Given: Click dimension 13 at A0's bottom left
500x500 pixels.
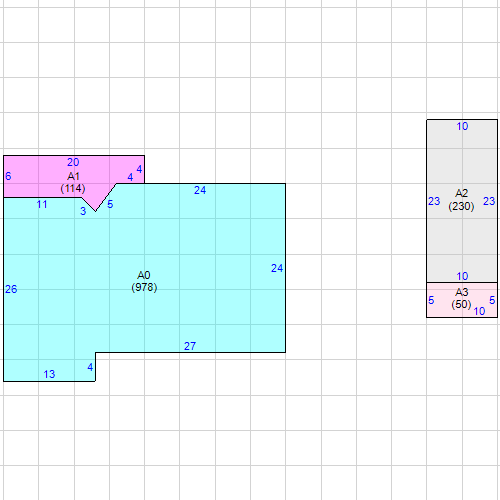Looking at the screenshot, I should pyautogui.click(x=49, y=374).
